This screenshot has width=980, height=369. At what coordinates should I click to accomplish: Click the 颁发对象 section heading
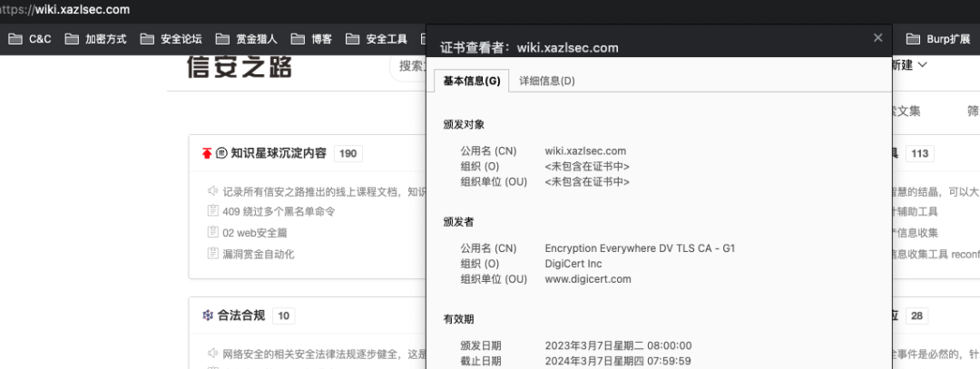(464, 125)
